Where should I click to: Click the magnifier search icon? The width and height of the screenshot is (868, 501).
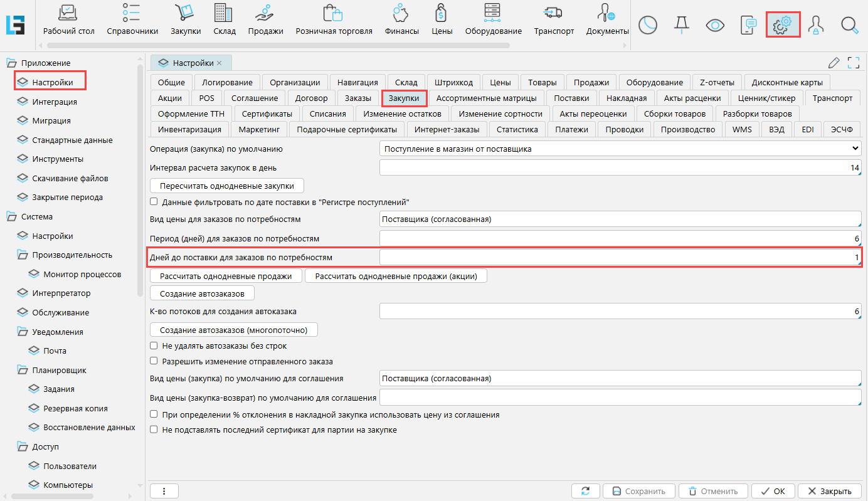point(849,25)
